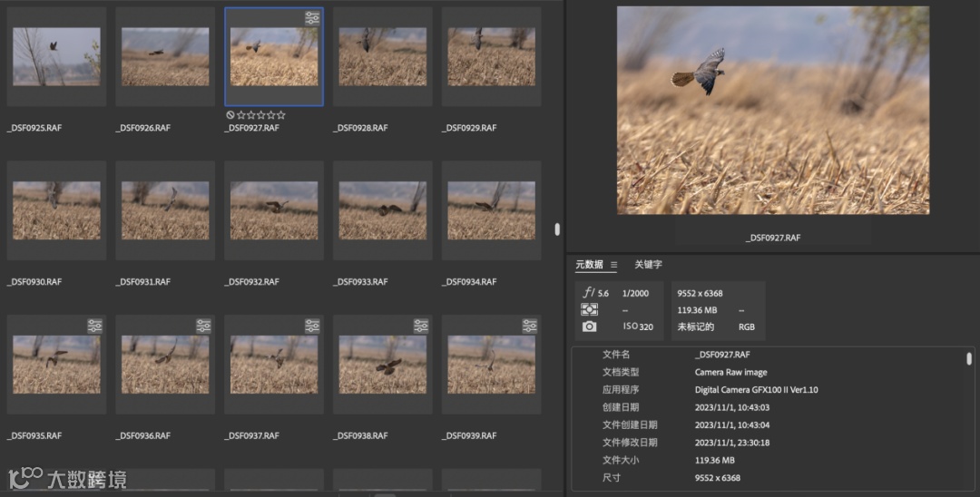The width and height of the screenshot is (980, 497).
Task: Select the _DSF0938.RAF thumbnail image
Action: [x=383, y=365]
